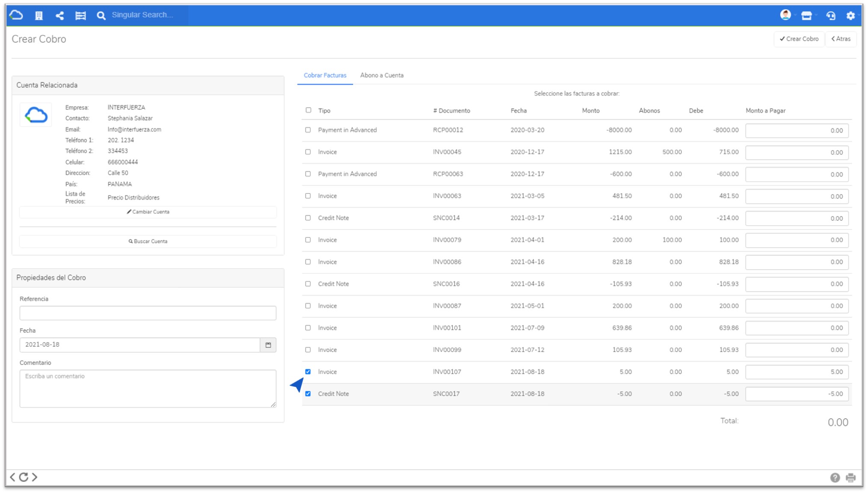Check the INV00087 invoice row

(x=308, y=306)
